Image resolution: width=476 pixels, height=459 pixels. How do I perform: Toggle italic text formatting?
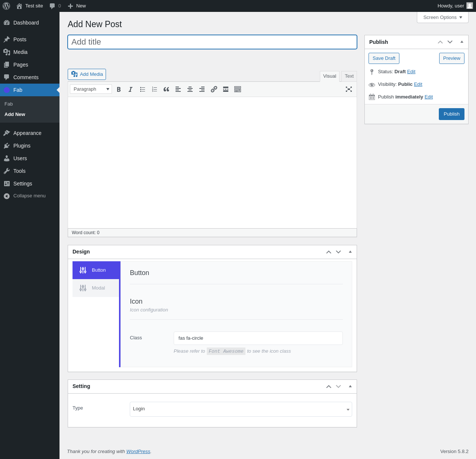[x=131, y=89]
